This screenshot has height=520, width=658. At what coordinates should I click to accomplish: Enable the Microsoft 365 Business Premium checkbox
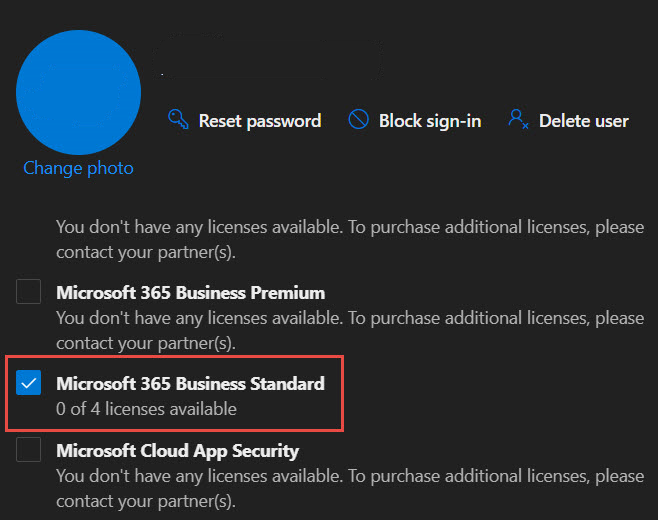pos(29,292)
